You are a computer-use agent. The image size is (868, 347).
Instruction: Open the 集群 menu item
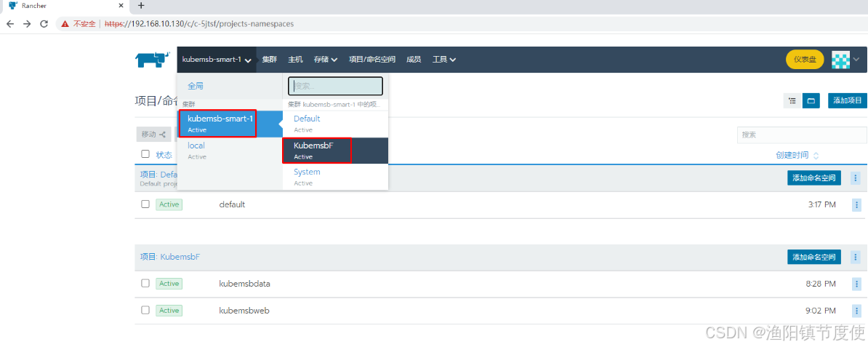tap(270, 60)
